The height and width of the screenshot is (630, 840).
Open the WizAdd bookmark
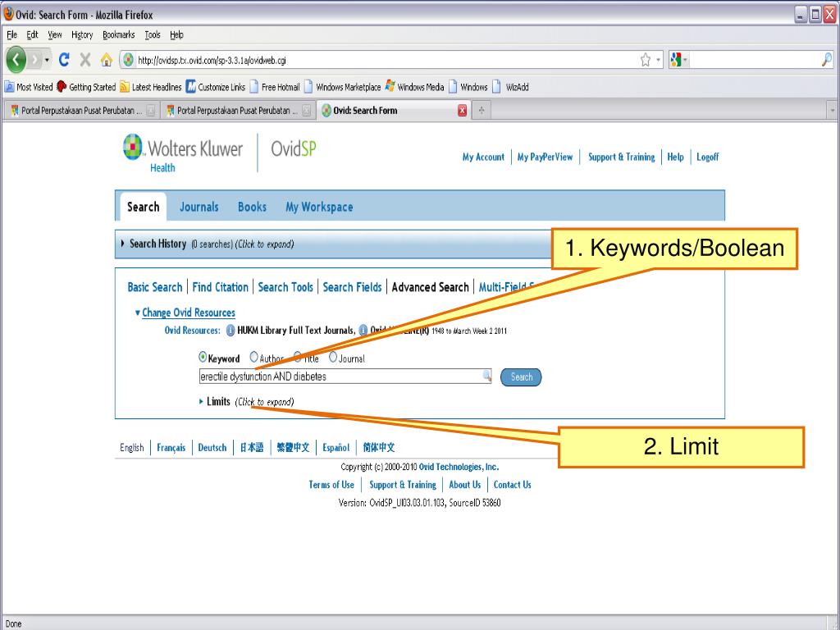[x=511, y=87]
